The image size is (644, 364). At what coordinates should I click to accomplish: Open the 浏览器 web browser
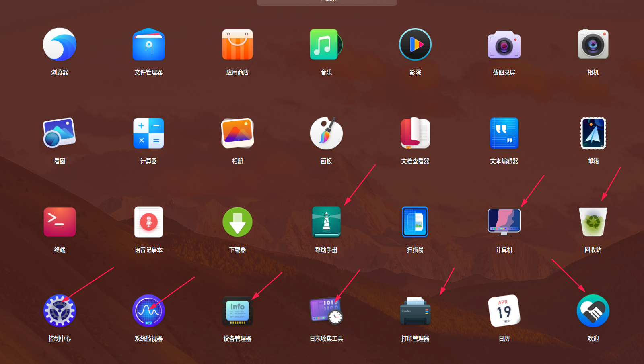pos(60,44)
